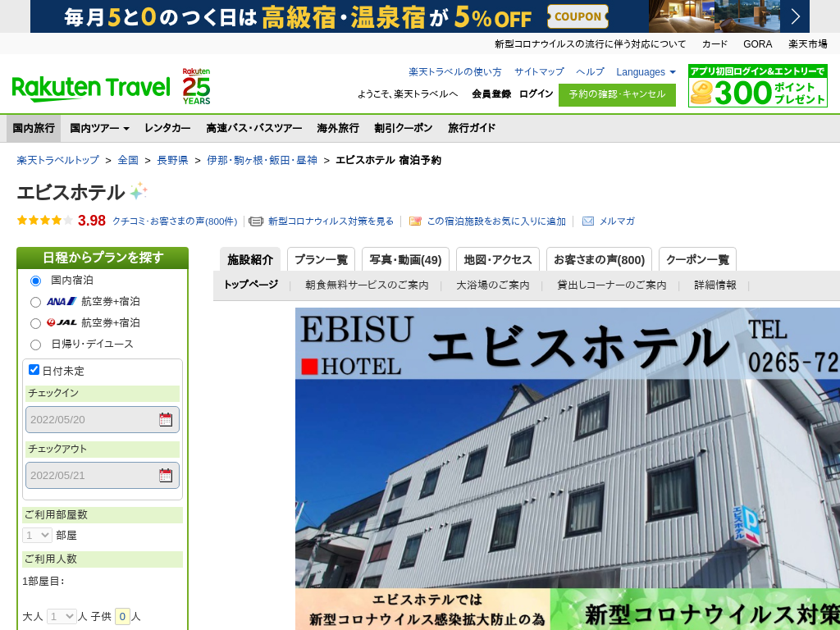
Task: Click the GORA link in top bar
Action: click(x=757, y=44)
